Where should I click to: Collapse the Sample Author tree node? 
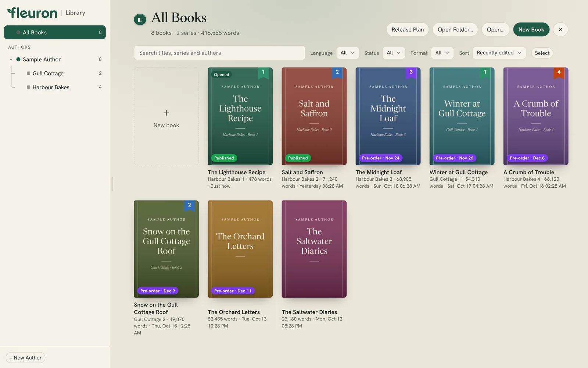(11, 60)
